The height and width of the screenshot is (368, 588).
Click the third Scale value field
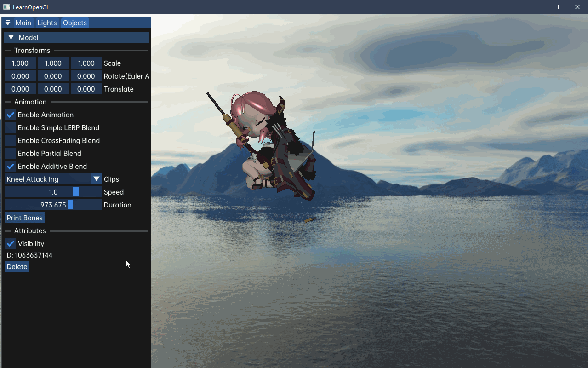86,63
